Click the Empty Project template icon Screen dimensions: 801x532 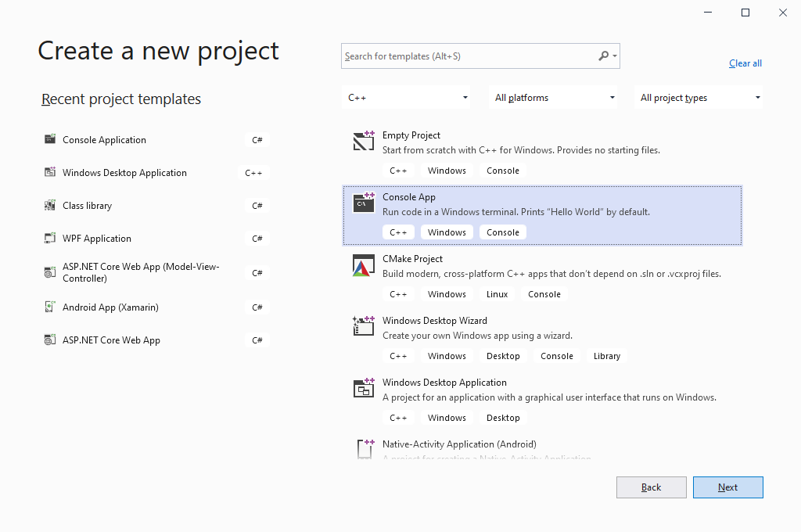click(364, 142)
